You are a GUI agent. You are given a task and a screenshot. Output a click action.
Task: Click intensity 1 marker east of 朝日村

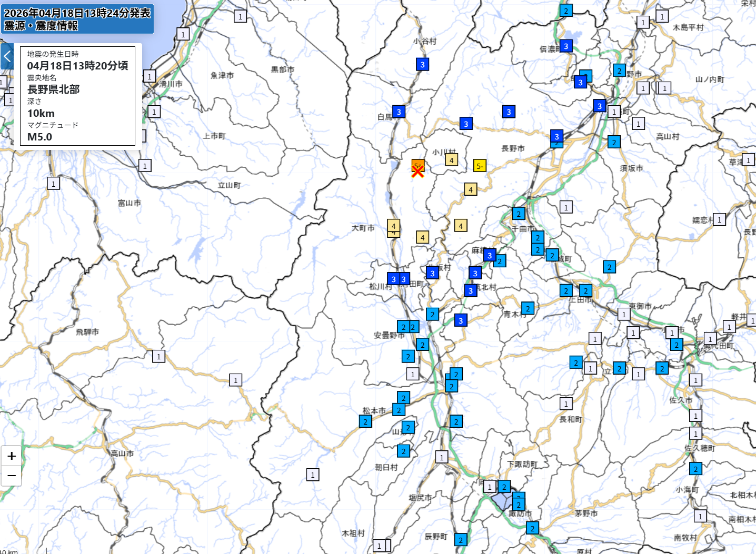[441, 457]
